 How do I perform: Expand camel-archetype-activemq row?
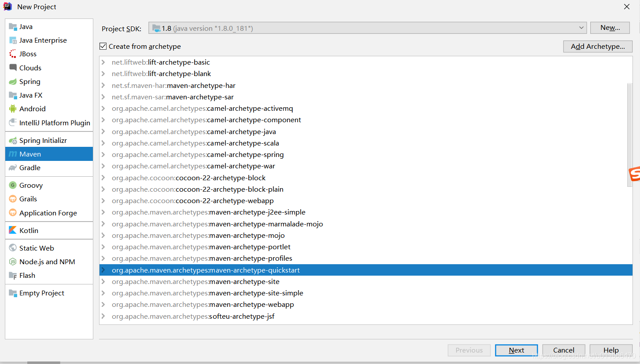tap(103, 109)
